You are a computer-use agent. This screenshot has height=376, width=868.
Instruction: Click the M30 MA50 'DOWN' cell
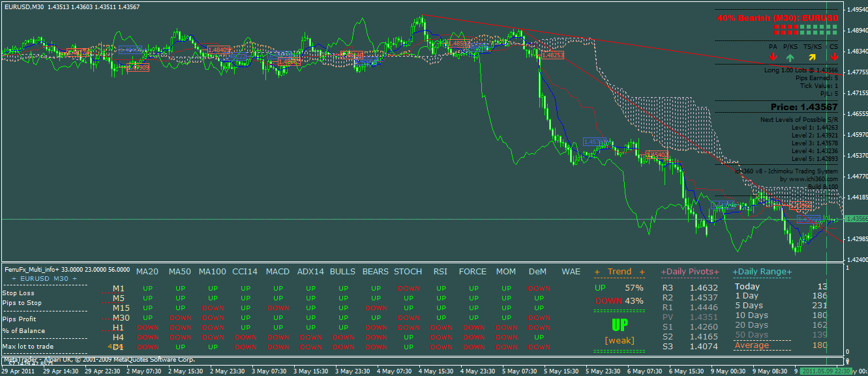point(180,318)
